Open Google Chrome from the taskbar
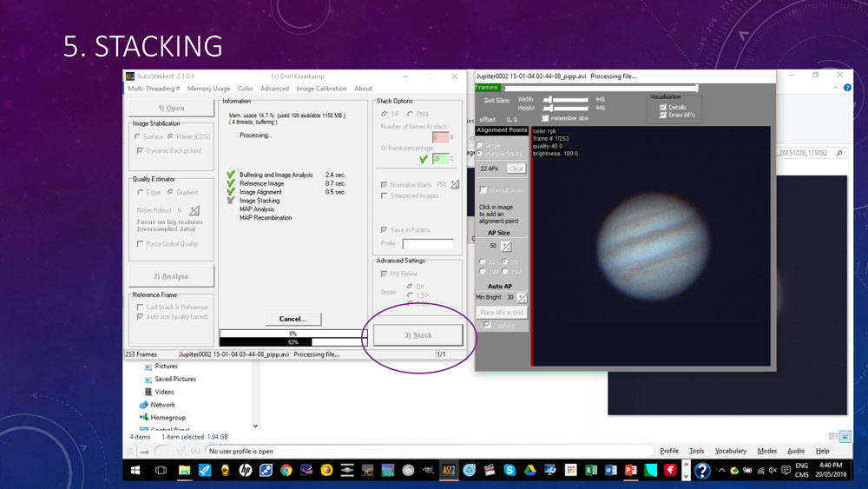The height and width of the screenshot is (489, 868). pyautogui.click(x=286, y=470)
